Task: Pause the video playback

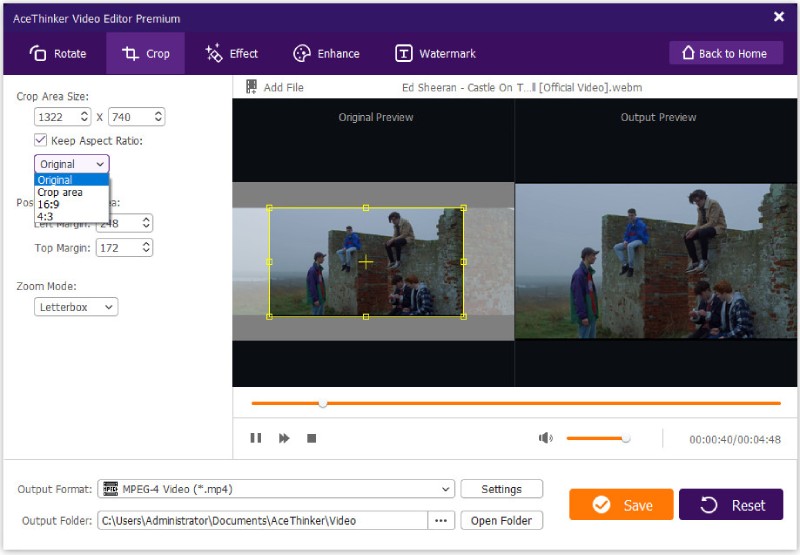Action: 256,438
